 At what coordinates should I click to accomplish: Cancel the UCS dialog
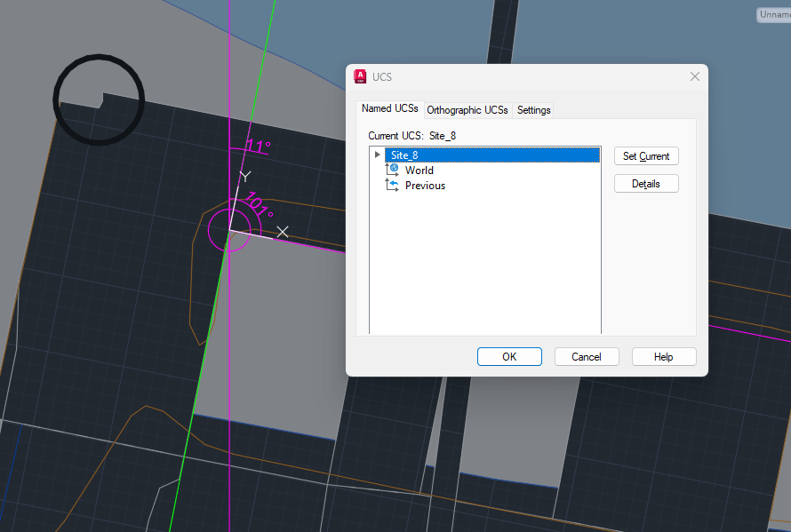pos(587,356)
